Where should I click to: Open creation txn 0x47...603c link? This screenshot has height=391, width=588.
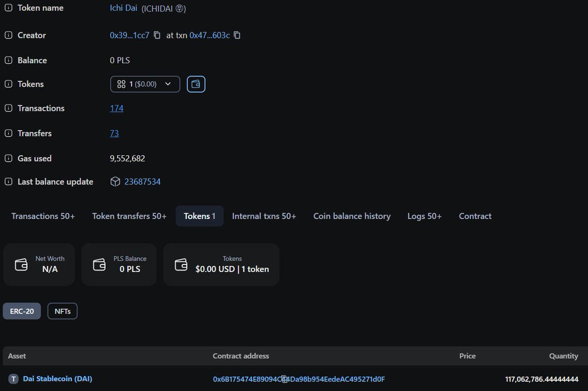pyautogui.click(x=210, y=35)
